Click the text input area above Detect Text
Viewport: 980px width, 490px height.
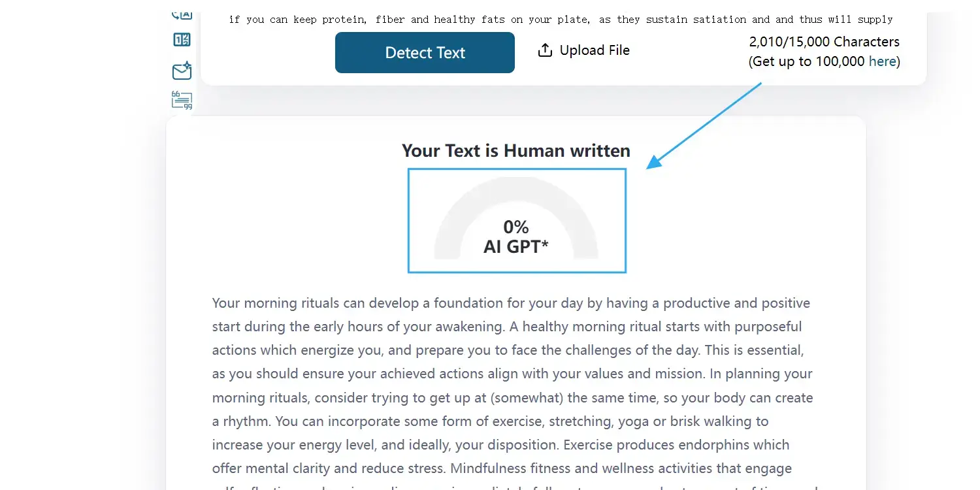click(x=561, y=20)
